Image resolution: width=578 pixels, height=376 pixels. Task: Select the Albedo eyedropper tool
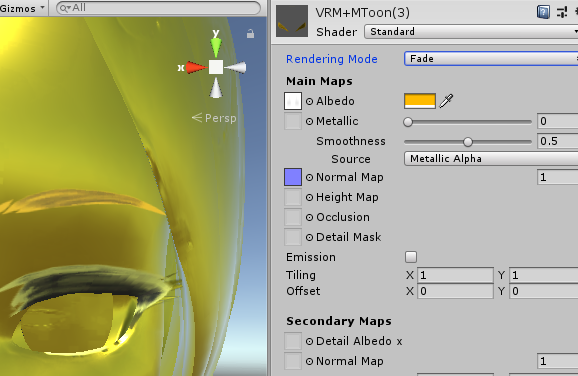point(446,101)
